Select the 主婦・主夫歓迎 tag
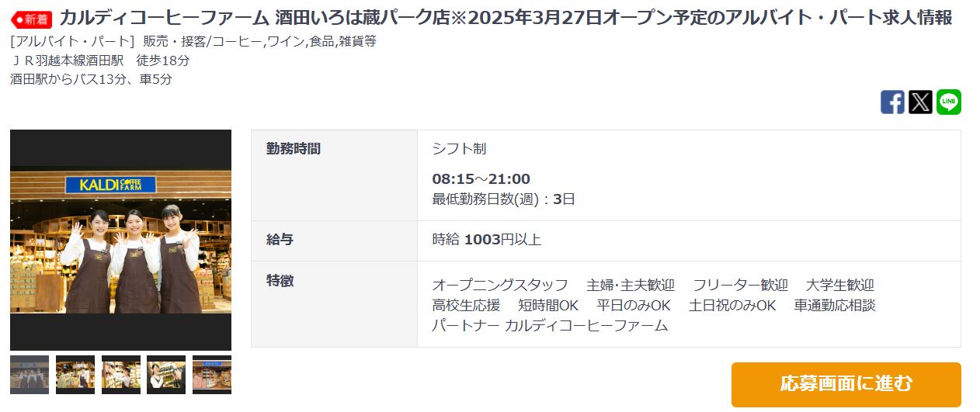This screenshot has width=980, height=412. click(631, 286)
